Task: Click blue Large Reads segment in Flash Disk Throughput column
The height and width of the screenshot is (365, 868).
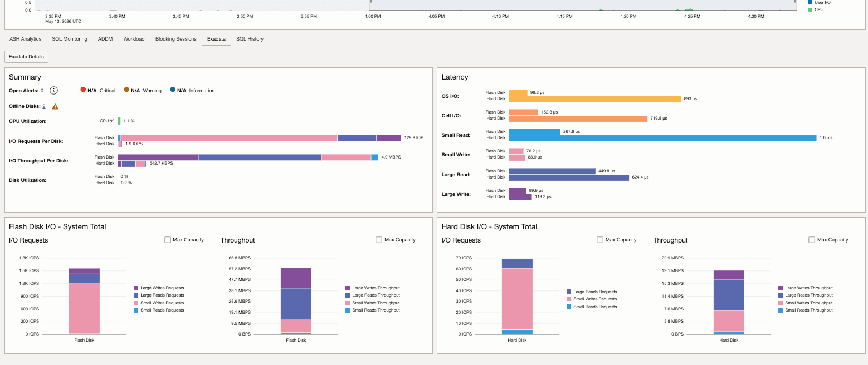Action: [296, 304]
